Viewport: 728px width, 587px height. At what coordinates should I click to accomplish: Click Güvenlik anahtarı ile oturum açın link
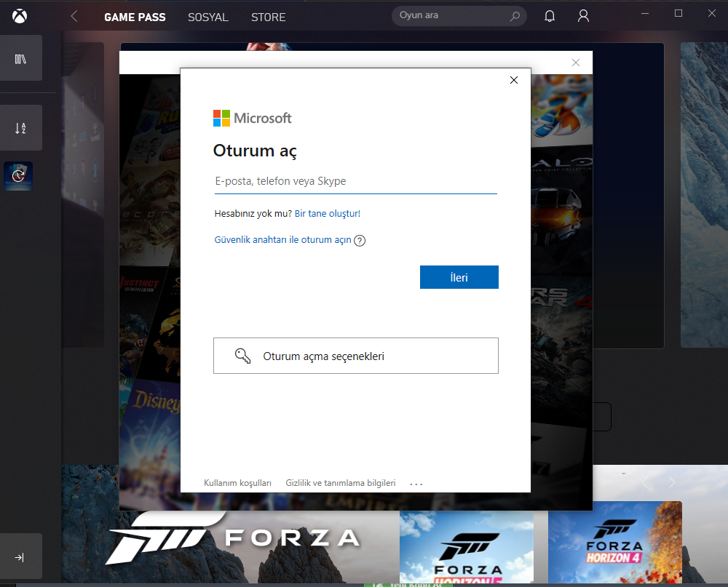pos(282,240)
